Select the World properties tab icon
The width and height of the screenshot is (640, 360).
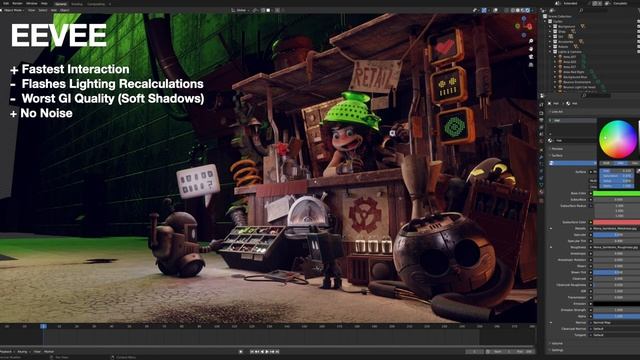pyautogui.click(x=542, y=141)
